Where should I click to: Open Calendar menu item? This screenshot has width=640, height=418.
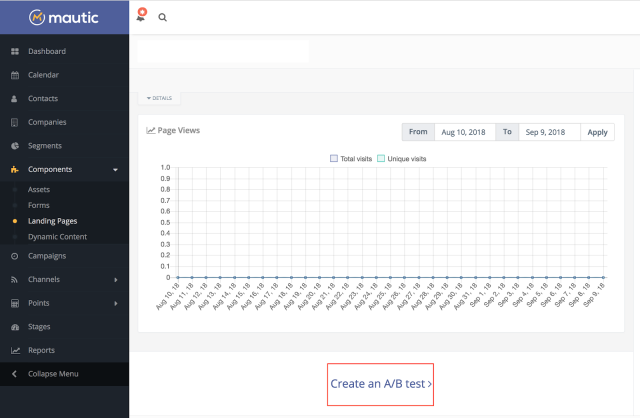click(x=43, y=75)
